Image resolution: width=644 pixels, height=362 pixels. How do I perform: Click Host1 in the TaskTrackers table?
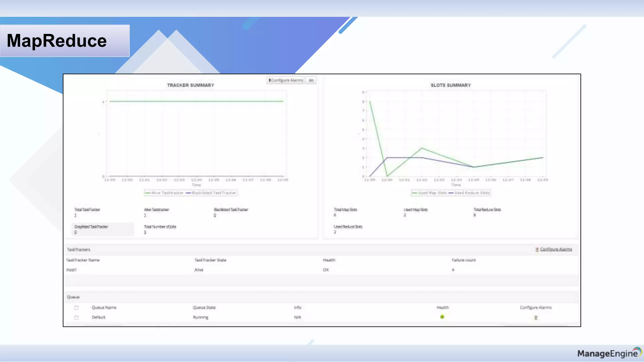71,270
